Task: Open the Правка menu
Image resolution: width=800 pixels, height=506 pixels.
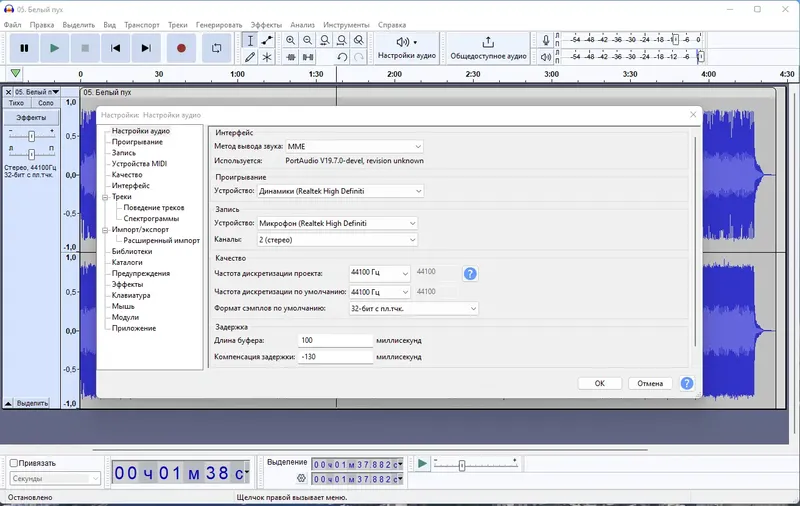Action: coord(42,24)
